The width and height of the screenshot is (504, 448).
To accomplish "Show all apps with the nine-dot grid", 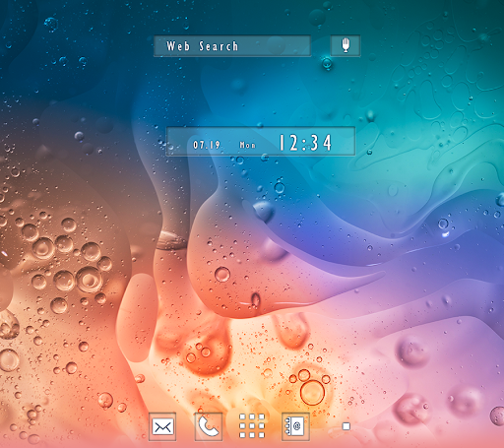I will point(252,425).
